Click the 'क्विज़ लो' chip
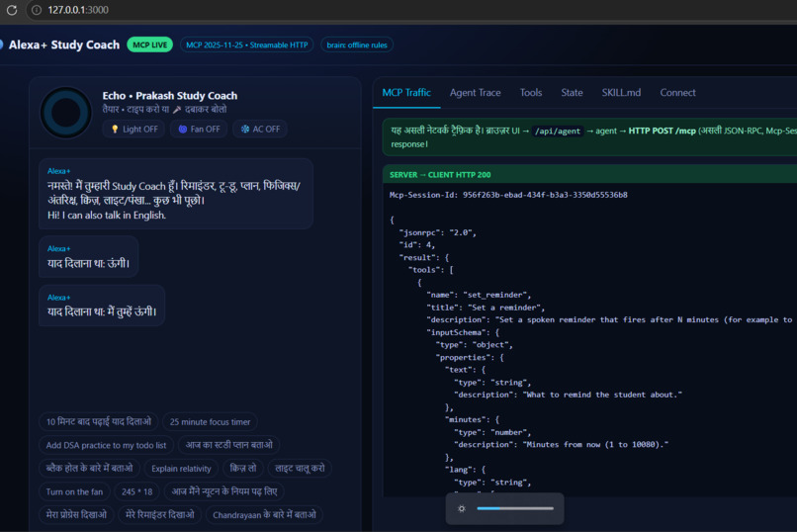The height and width of the screenshot is (532, 797). (x=243, y=469)
